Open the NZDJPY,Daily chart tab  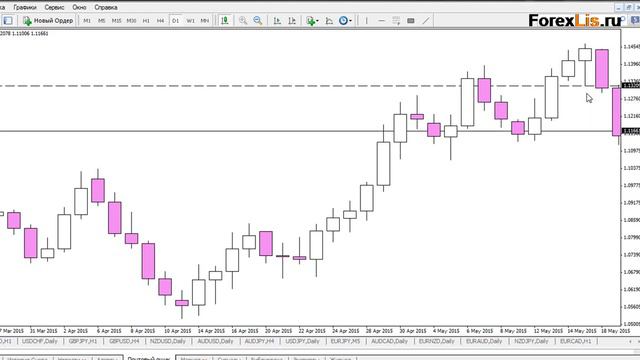point(531,341)
